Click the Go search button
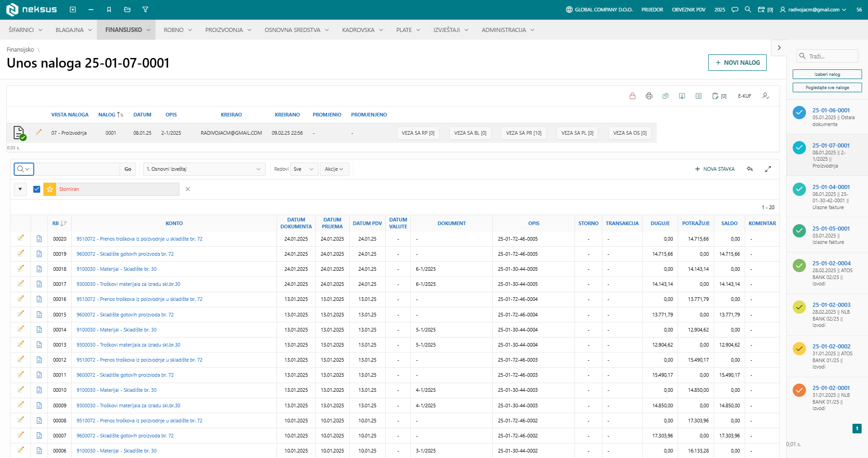The width and height of the screenshot is (868, 458). click(128, 169)
